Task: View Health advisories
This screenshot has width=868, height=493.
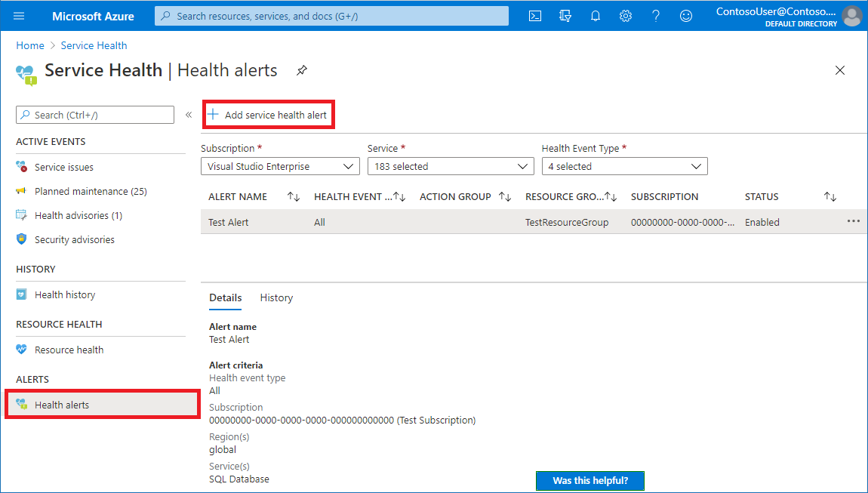Action: coord(77,215)
